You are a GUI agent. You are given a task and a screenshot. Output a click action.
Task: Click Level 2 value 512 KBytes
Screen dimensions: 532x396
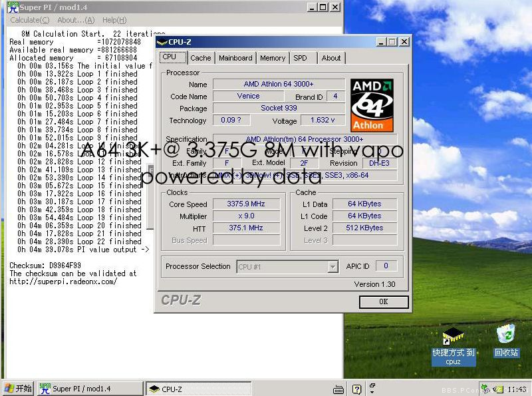tap(364, 228)
